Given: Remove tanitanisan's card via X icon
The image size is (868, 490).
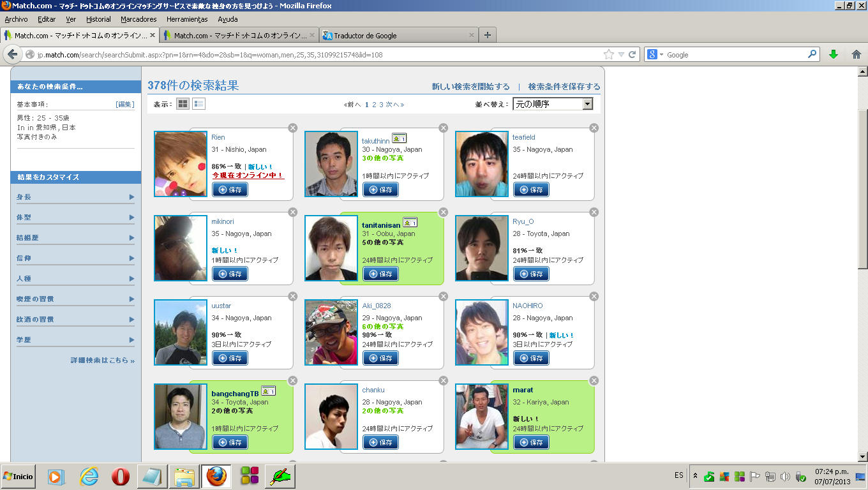Looking at the screenshot, I should point(443,212).
